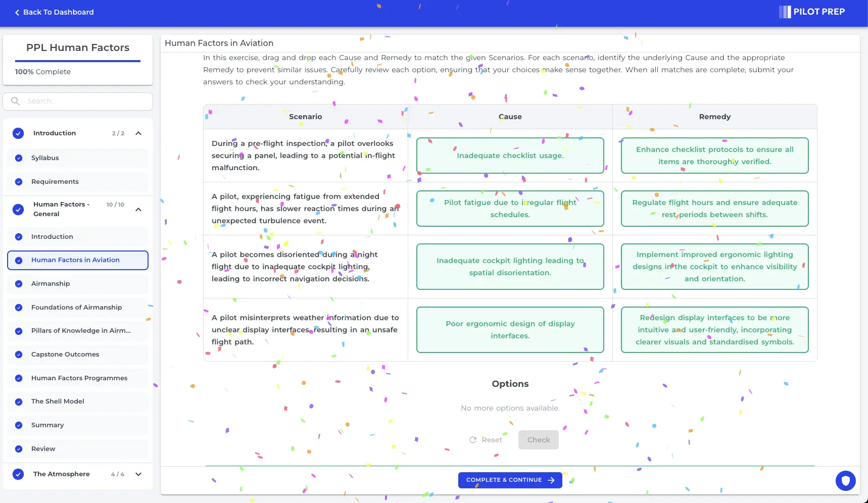Screen dimensions: 868x503
Task: Select 'Inadequate checklist usage.' cause card
Action: point(510,156)
